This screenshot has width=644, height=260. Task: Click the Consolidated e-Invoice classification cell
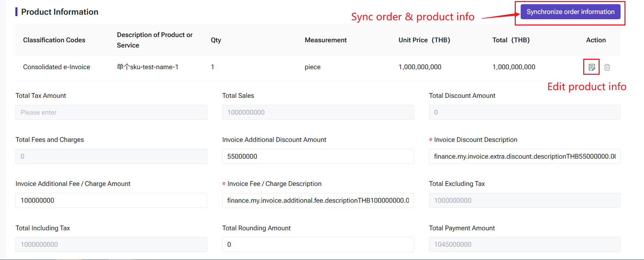pos(57,67)
